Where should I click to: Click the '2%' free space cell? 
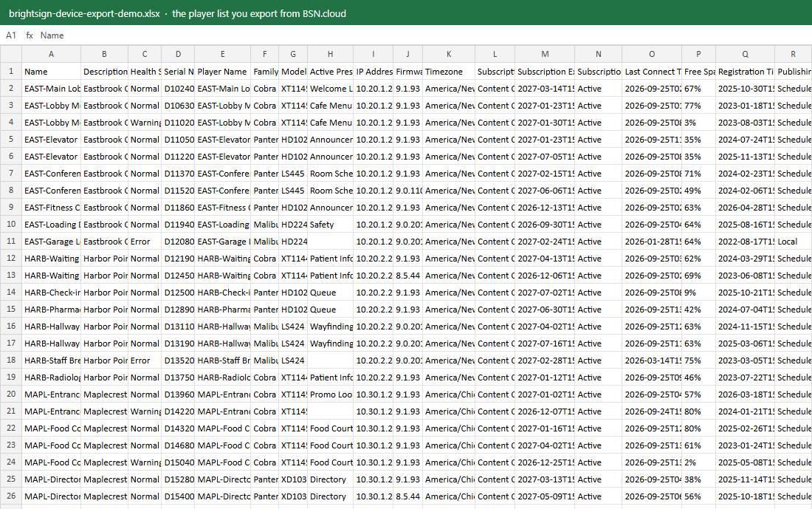click(x=698, y=462)
